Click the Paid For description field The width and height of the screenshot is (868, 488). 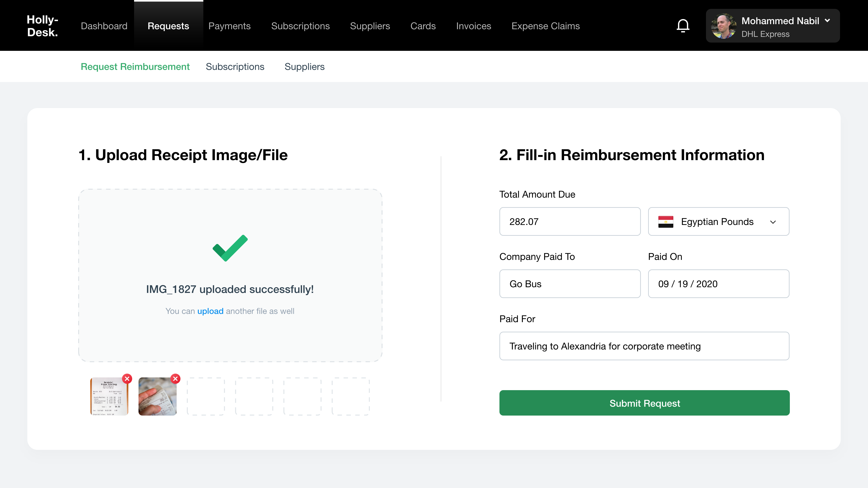pyautogui.click(x=644, y=346)
